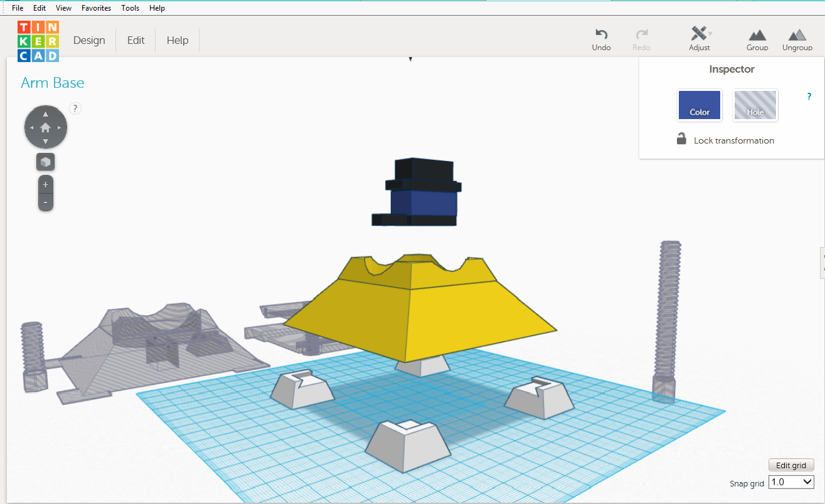Open the Tinkercad Edit menu
The width and height of the screenshot is (825, 504).
tap(136, 40)
